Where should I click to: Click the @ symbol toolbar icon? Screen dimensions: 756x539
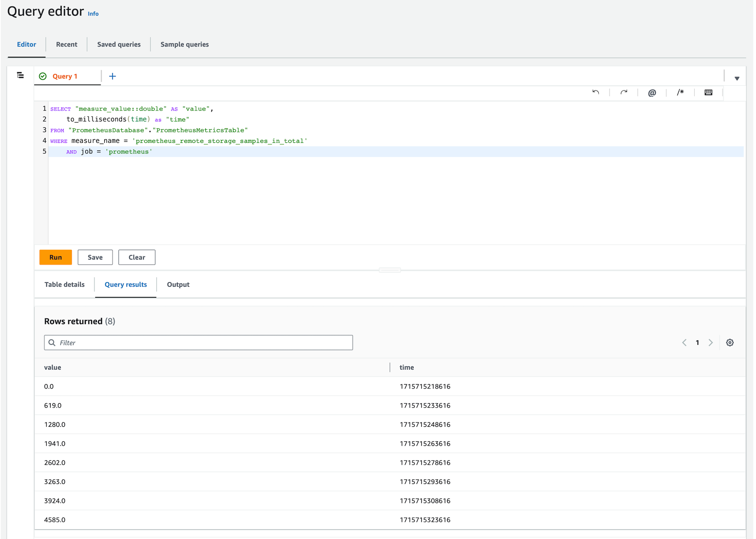click(652, 92)
